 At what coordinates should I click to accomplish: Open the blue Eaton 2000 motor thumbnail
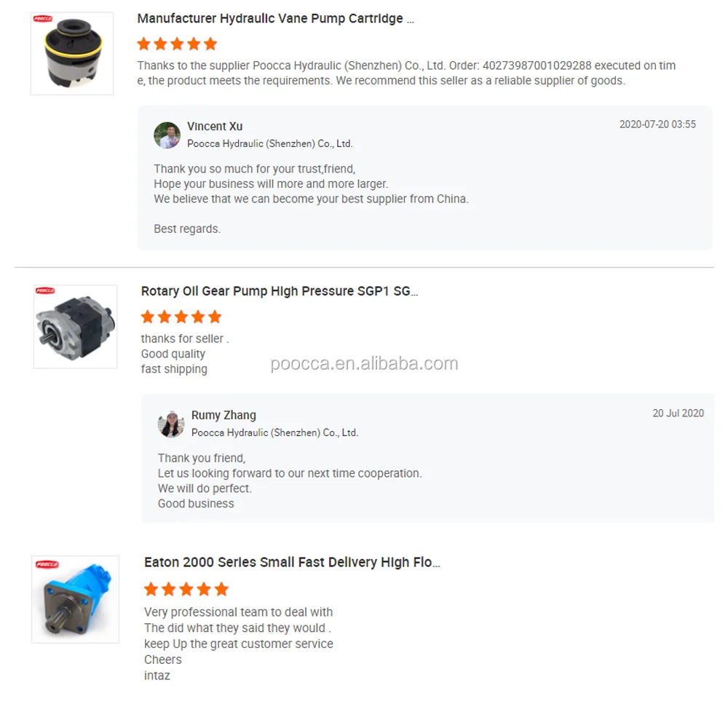75,599
